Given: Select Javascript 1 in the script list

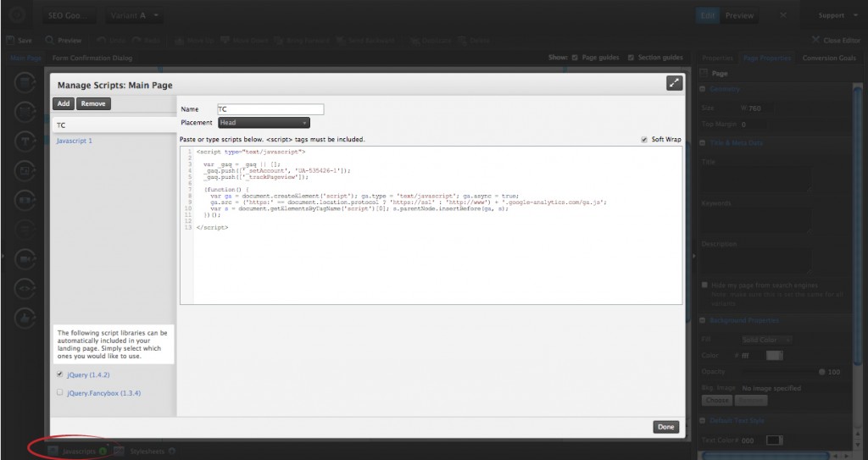Looking at the screenshot, I should [x=75, y=141].
